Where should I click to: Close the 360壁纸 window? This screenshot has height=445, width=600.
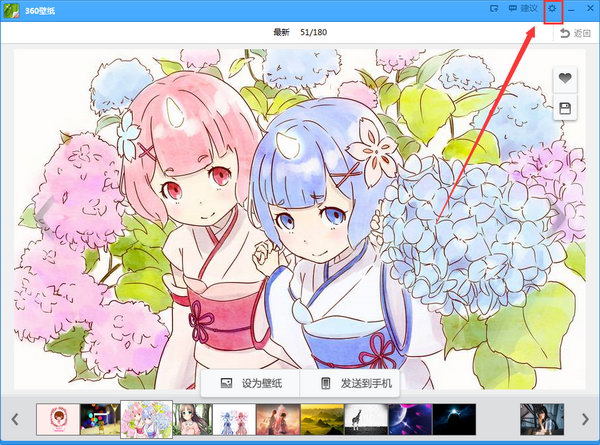590,8
